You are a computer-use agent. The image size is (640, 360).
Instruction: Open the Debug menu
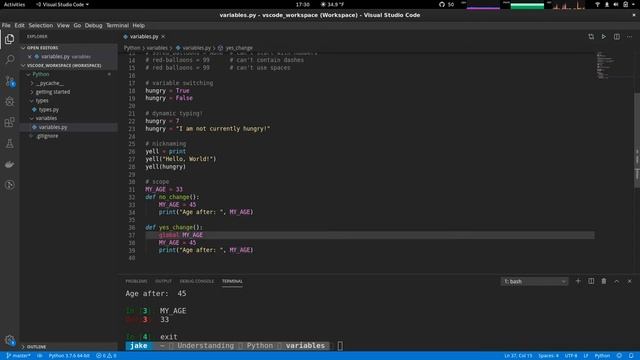[x=93, y=25]
